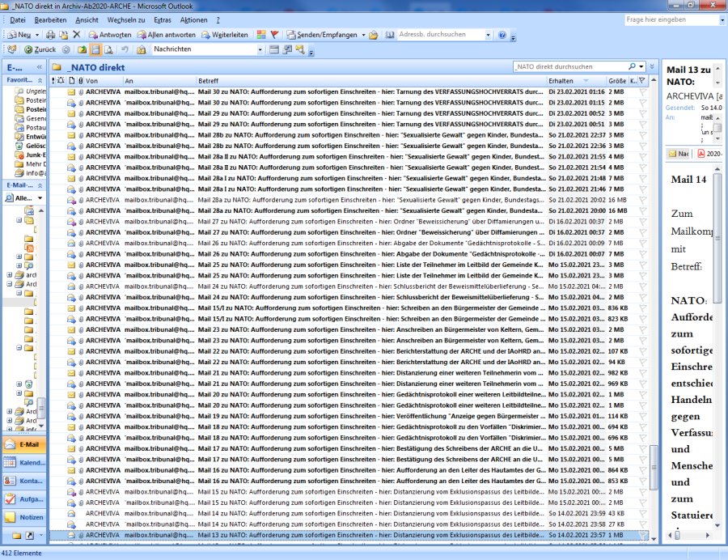Image resolution: width=728 pixels, height=560 pixels.
Task: Open the shortcuts icon below Notizen
Action: [29, 536]
